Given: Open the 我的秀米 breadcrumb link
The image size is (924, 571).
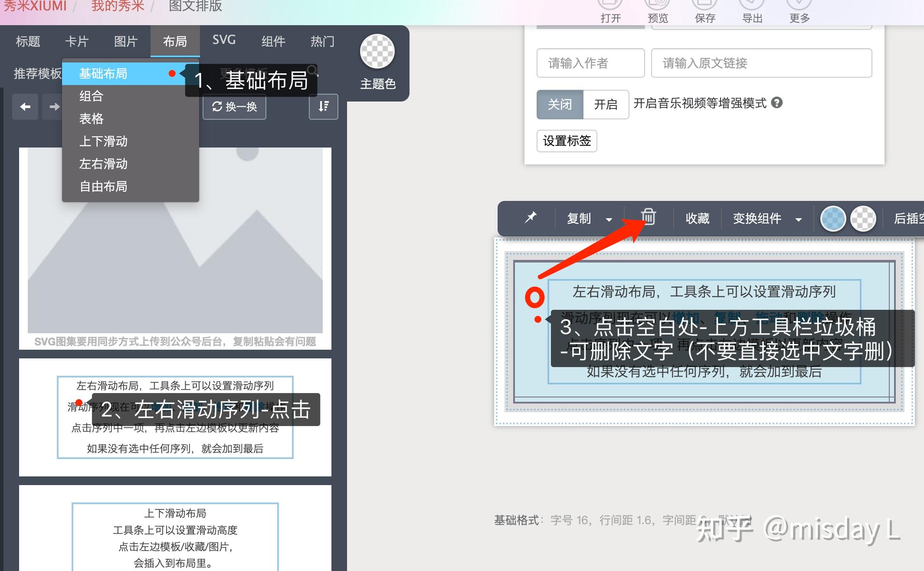Looking at the screenshot, I should point(118,6).
